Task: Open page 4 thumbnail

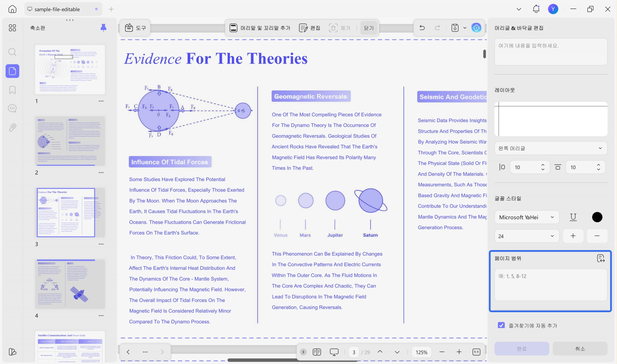Action: [x=70, y=284]
